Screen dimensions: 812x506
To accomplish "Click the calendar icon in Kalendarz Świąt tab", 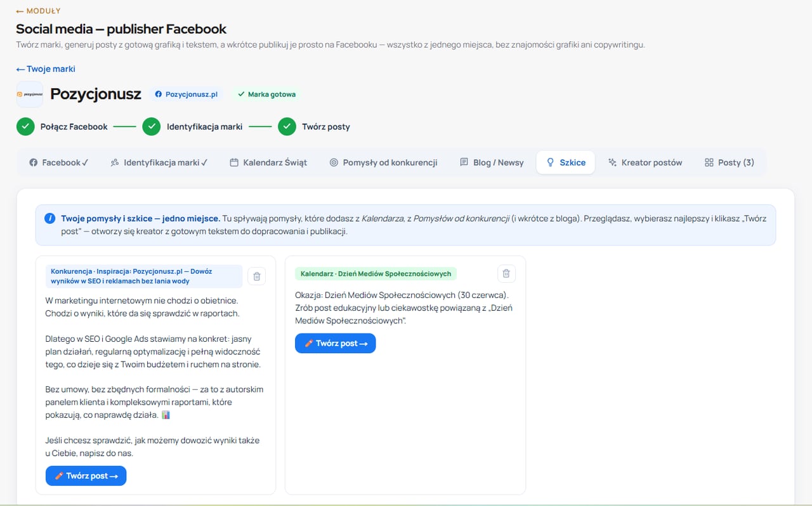I will point(234,162).
